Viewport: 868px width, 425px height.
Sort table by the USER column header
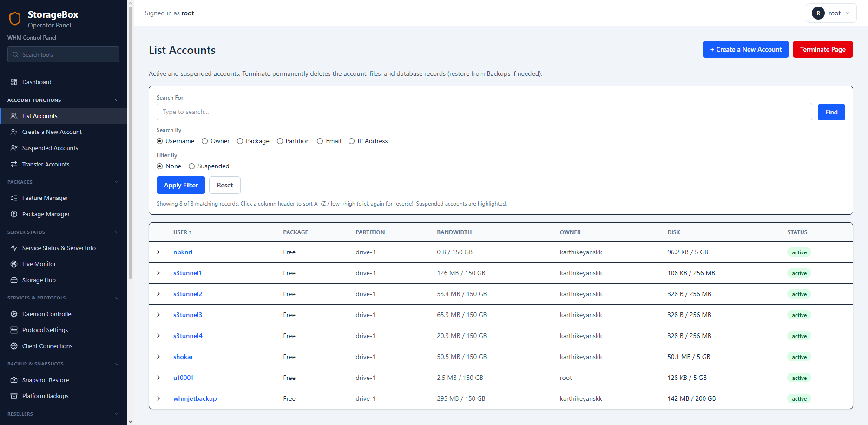pyautogui.click(x=182, y=232)
